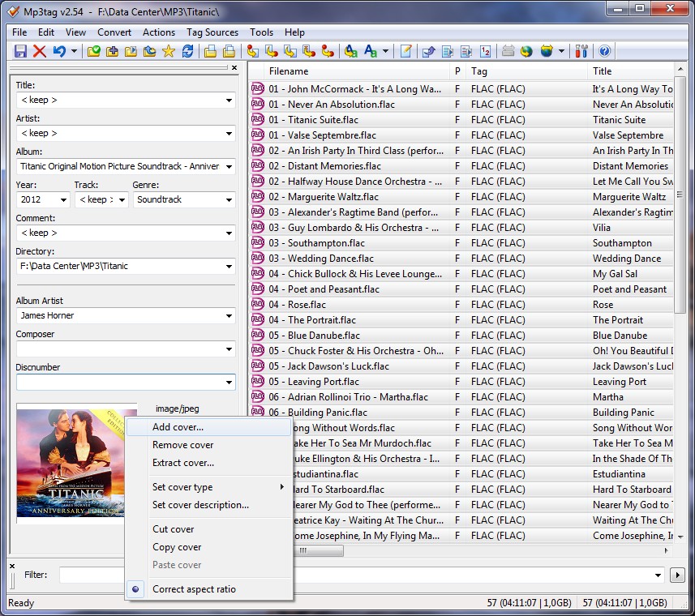Close the Filter bar with its x button
695x616 pixels.
(12, 566)
